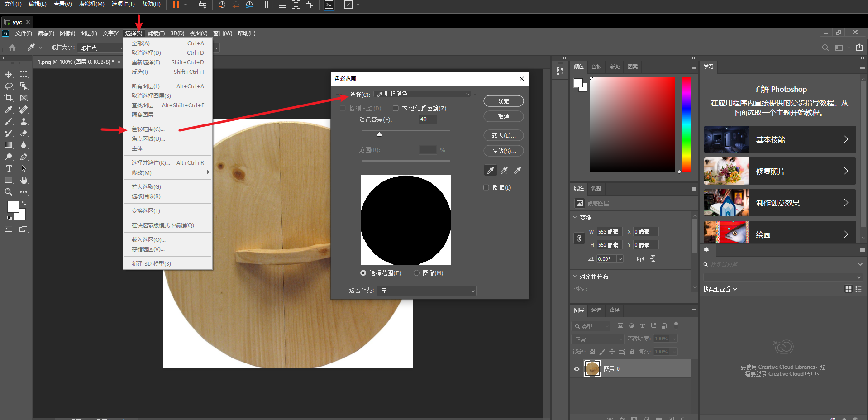Viewport: 868px width, 420px height.
Task: Select the Zoom tool in toolbar
Action: [9, 192]
